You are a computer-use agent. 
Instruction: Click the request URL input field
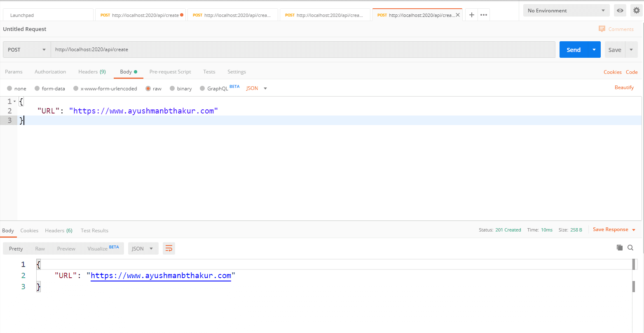(303, 50)
